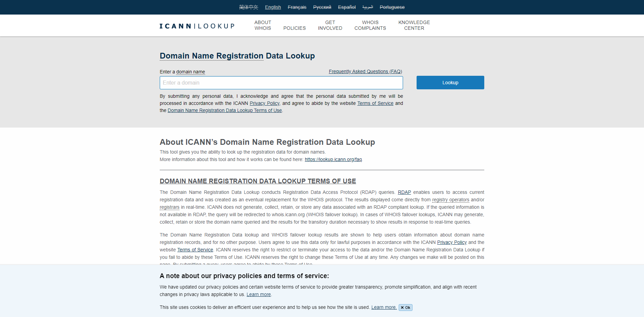Click the Domain Name Registration heading link
Image resolution: width=644 pixels, height=317 pixels.
(x=212, y=56)
